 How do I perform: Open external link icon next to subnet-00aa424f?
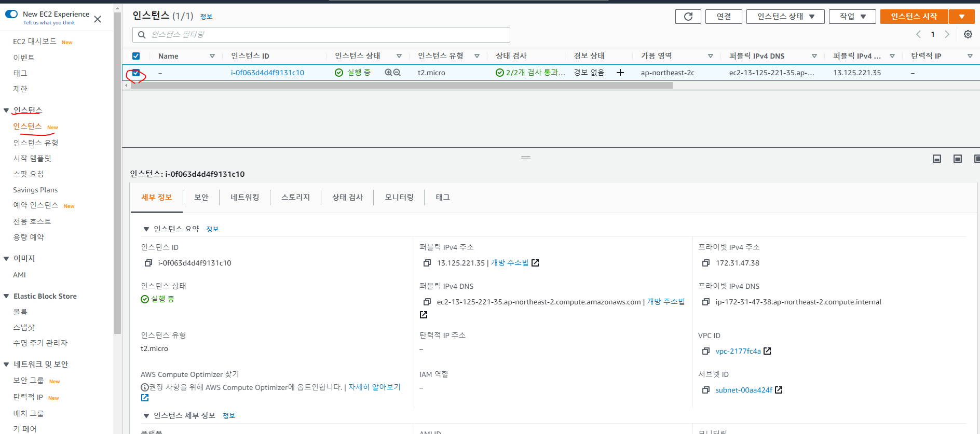point(779,390)
